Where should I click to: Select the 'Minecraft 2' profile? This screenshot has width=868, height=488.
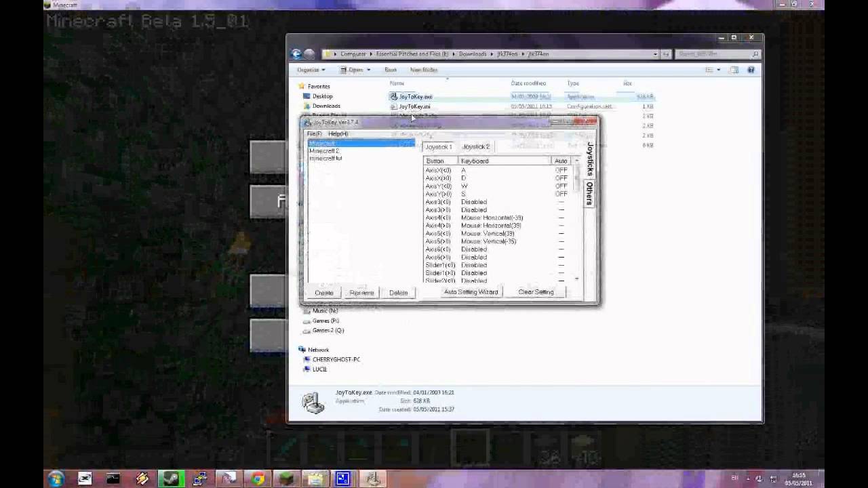click(x=324, y=150)
